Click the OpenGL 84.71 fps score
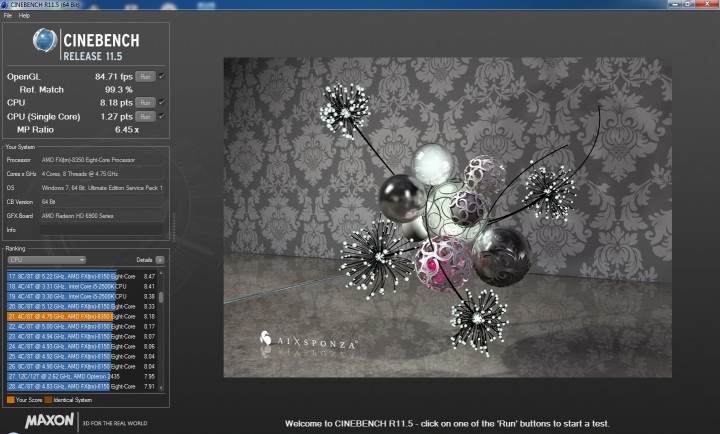This screenshot has width=720, height=434. [114, 77]
